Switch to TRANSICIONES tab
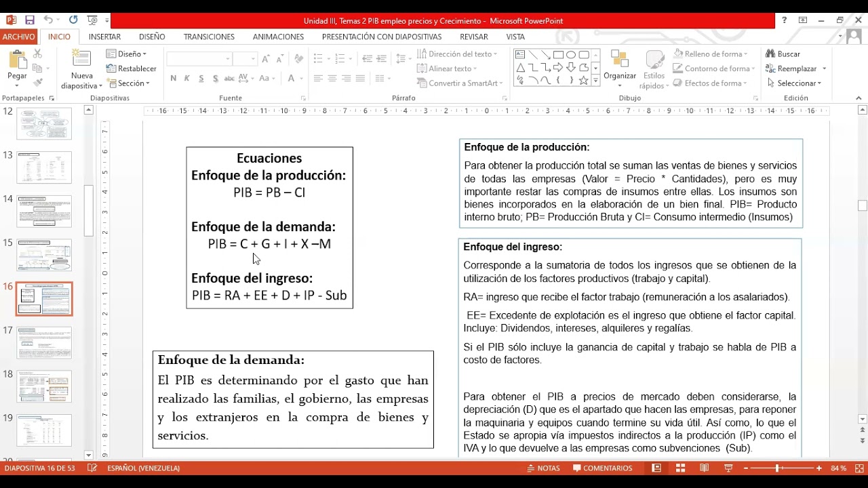The height and width of the screenshot is (488, 868). click(209, 37)
